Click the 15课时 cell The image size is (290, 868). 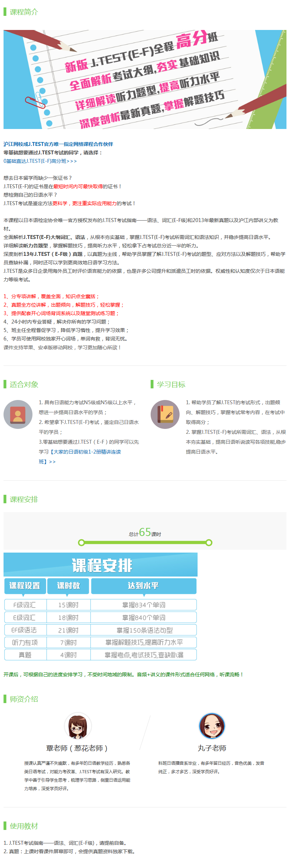68,605
